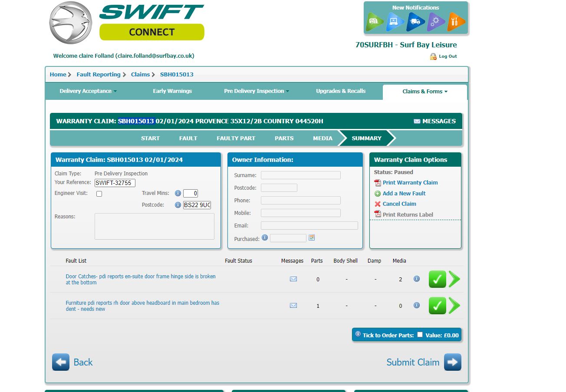The image size is (566, 392).
Task: Click the Claims breadcrumb link
Action: (140, 75)
